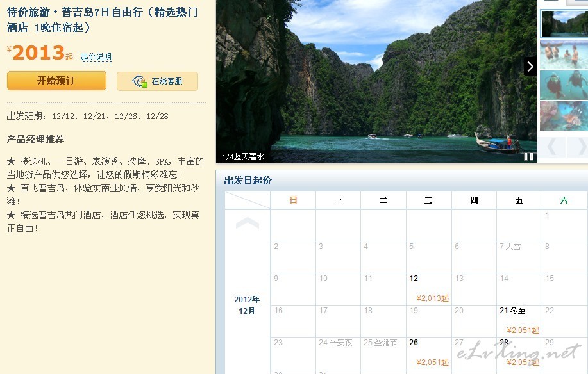Click the 1/4蓝天碧水 image caption
This screenshot has width=588, height=374.
tap(243, 157)
